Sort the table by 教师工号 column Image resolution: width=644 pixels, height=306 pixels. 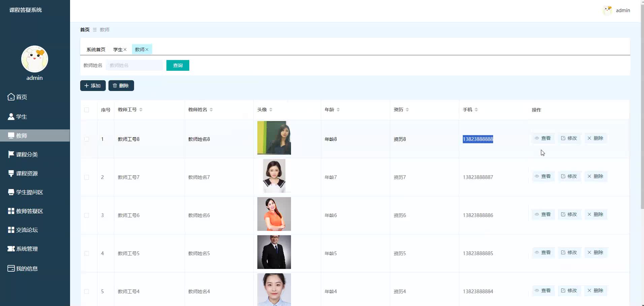(x=141, y=110)
